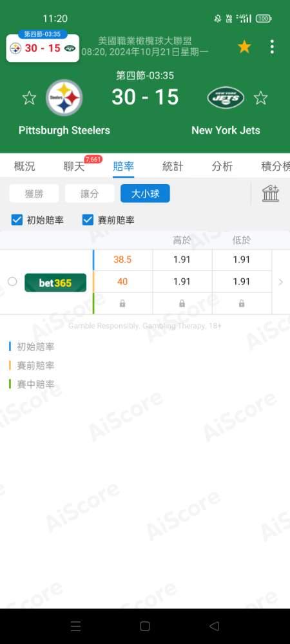The width and height of the screenshot is (290, 644).
Task: Tap the Gamble Responsibly disclaimer text
Action: 145,326
